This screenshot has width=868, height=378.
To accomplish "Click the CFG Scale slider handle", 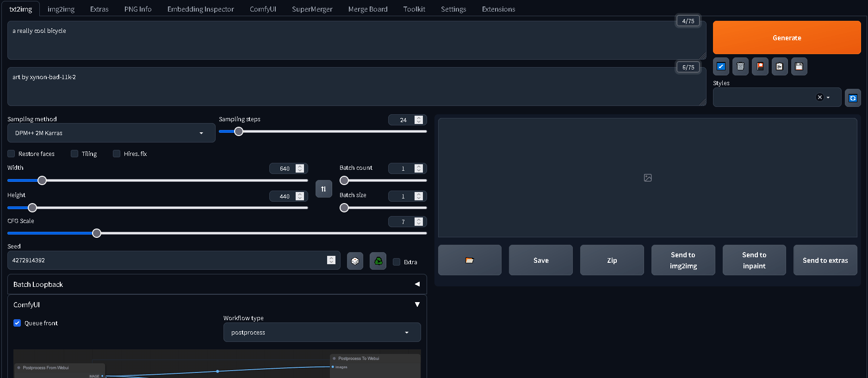I will [97, 233].
